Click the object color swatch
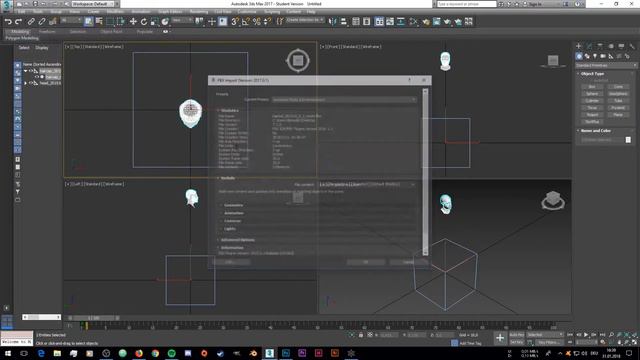This screenshot has height=360, width=640. coord(628,140)
